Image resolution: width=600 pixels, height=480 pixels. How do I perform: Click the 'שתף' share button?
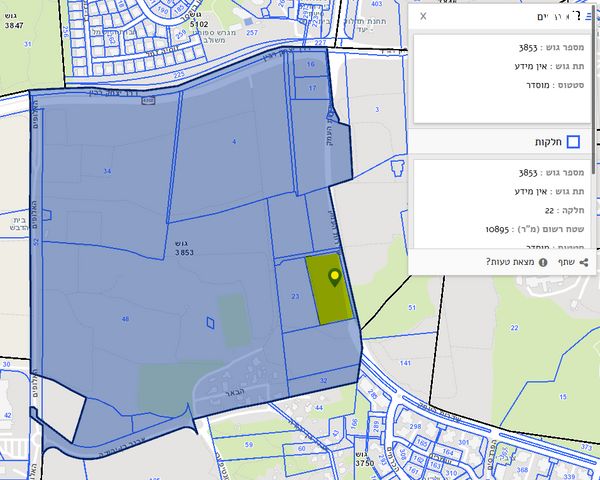pos(566,262)
